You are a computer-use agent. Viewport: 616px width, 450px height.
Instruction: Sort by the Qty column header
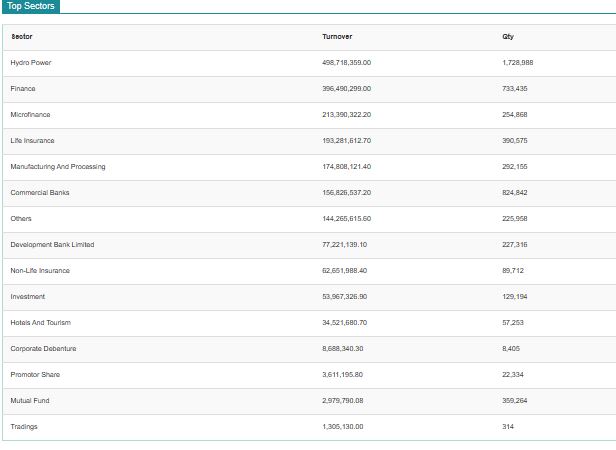tap(508, 37)
